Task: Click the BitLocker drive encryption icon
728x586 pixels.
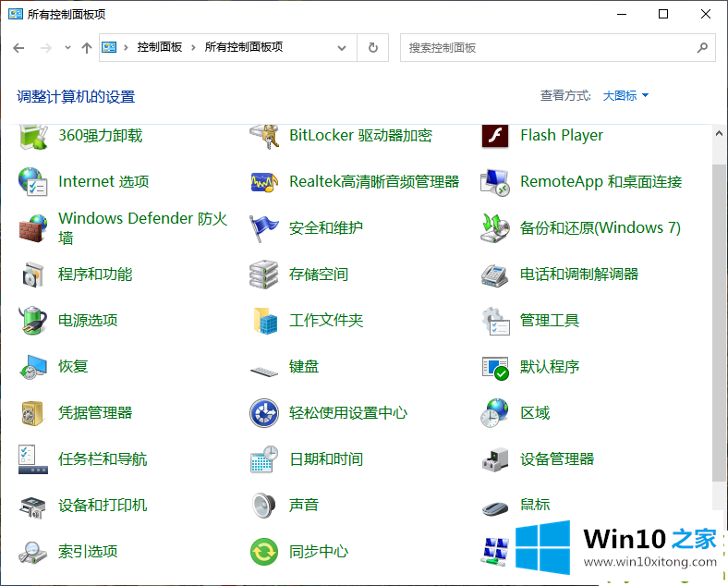Action: click(263, 137)
